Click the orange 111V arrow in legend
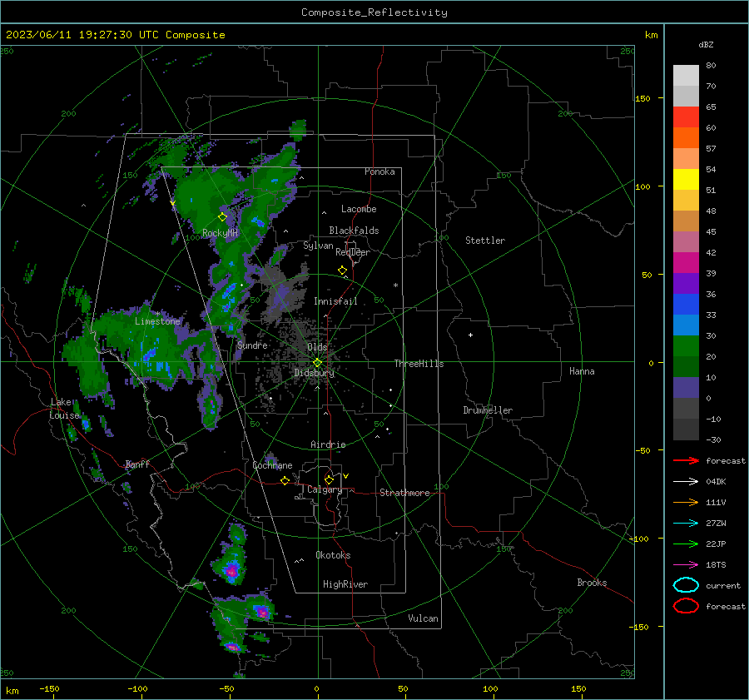This screenshot has width=749, height=700. coord(686,502)
